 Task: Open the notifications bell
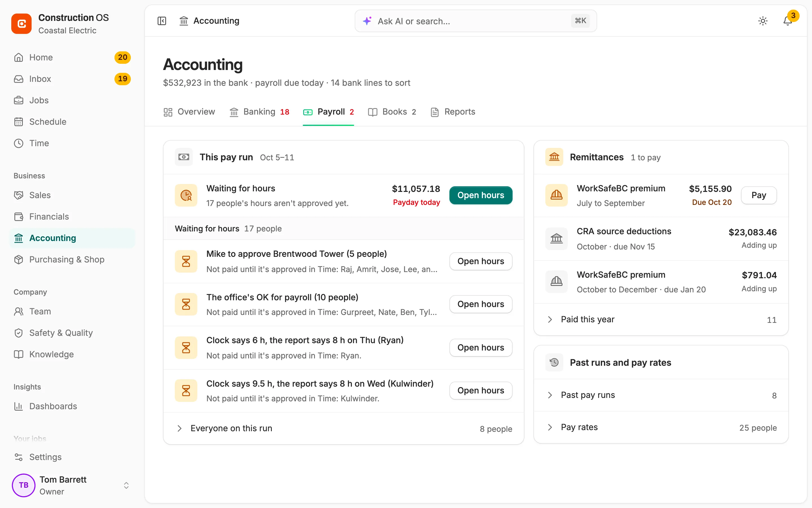point(787,21)
